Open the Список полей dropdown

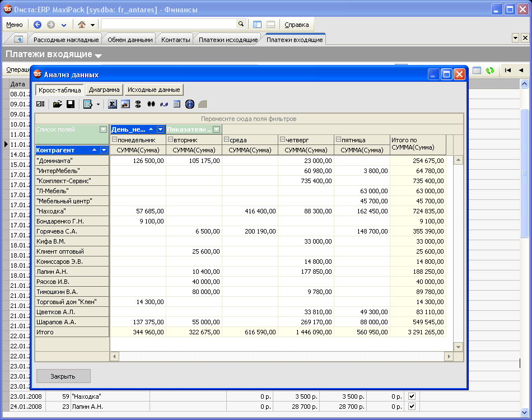tap(103, 129)
